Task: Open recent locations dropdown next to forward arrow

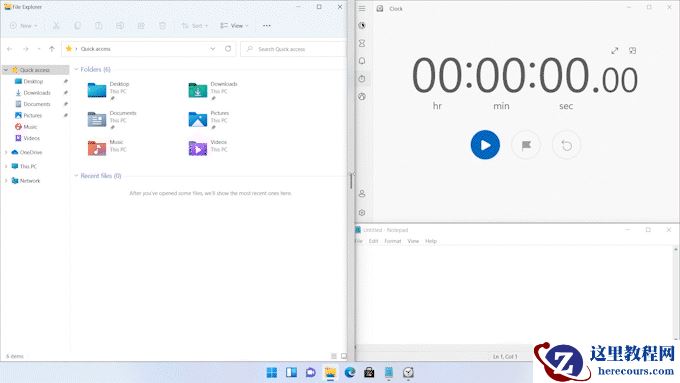Action: (x=39, y=49)
